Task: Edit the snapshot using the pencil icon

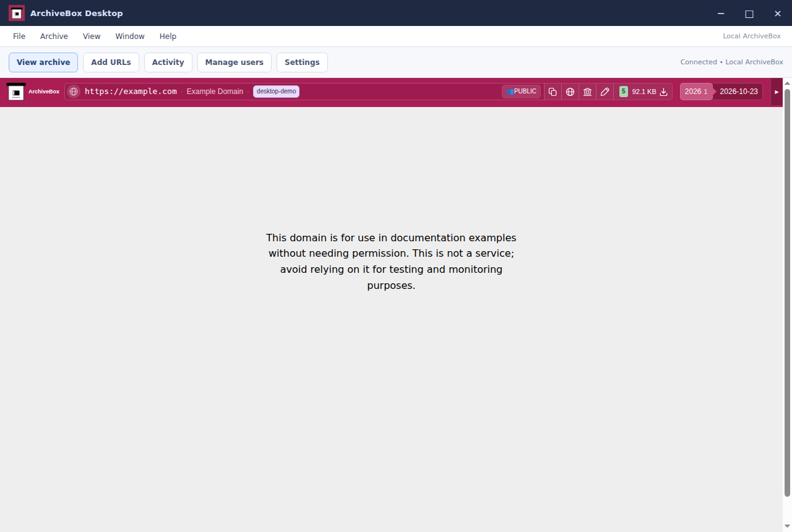Action: (x=605, y=92)
